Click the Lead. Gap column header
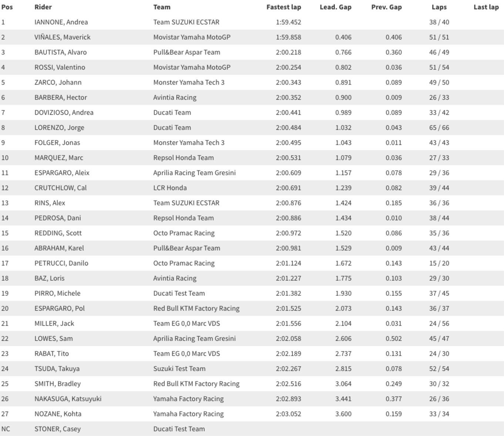504x436 pixels. coord(335,7)
